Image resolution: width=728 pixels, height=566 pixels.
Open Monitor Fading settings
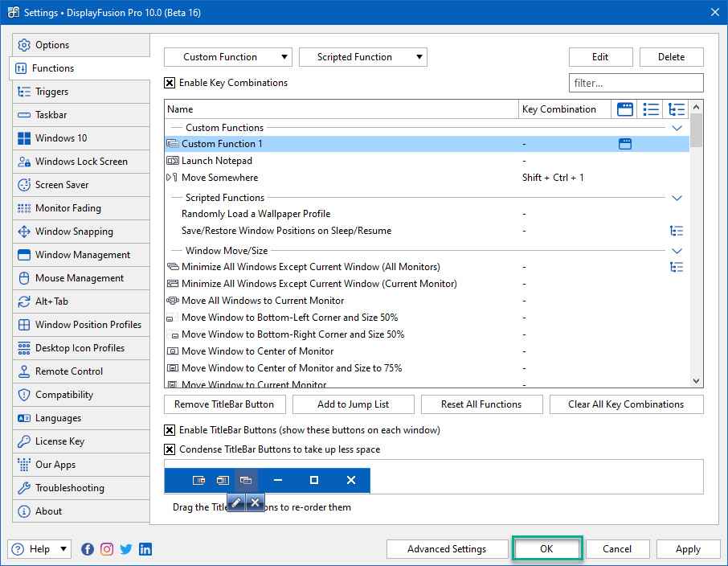(81, 207)
